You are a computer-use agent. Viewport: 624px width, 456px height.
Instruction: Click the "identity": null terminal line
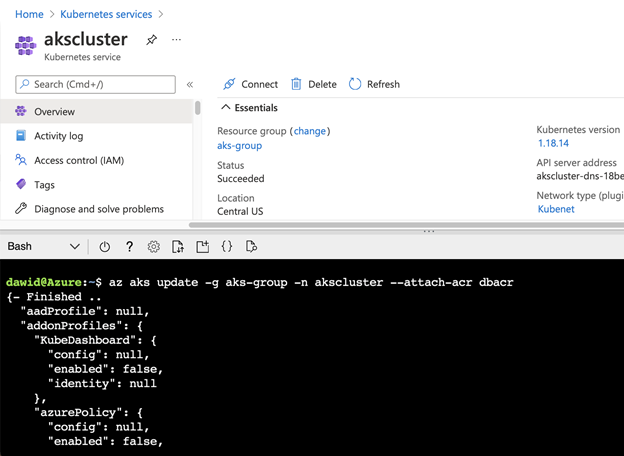click(102, 384)
